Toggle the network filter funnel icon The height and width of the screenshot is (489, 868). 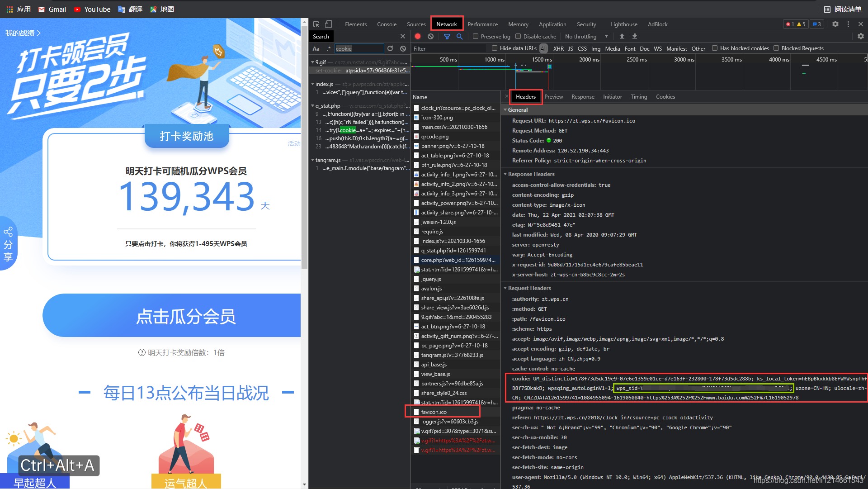(447, 36)
